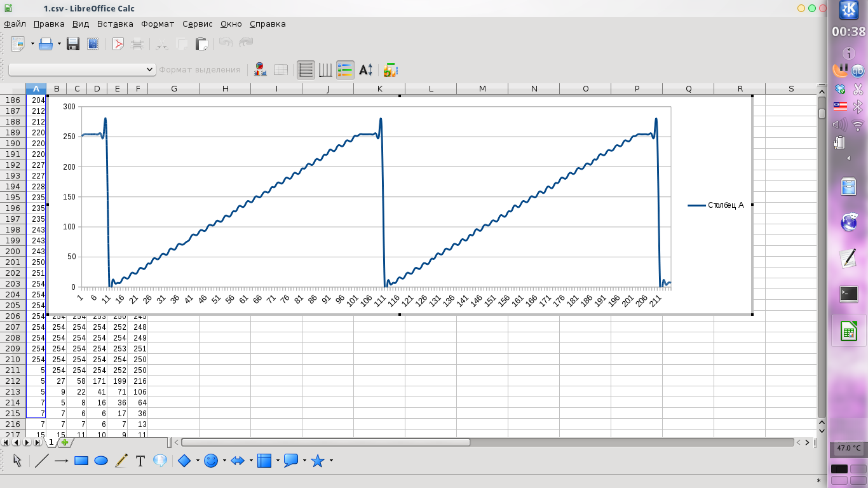
Task: Open the Вид menu
Action: [x=81, y=24]
